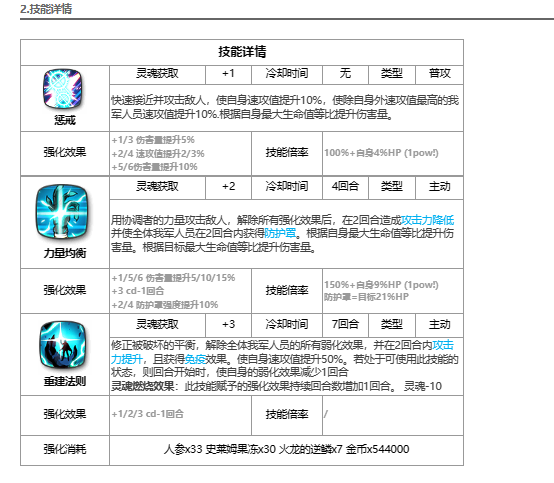554x483 pixels.
Task: Click the 惩戒 skill description paragraph
Action: tap(285, 107)
